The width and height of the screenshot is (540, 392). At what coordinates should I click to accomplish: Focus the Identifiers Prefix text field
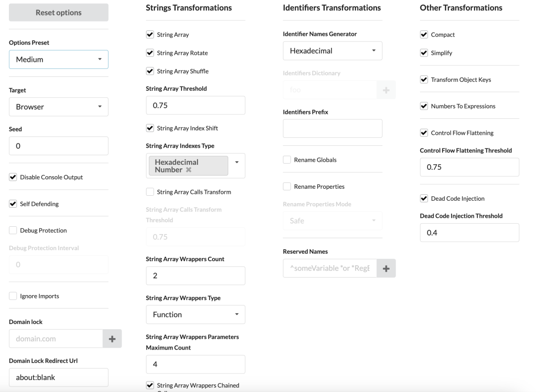coord(332,128)
